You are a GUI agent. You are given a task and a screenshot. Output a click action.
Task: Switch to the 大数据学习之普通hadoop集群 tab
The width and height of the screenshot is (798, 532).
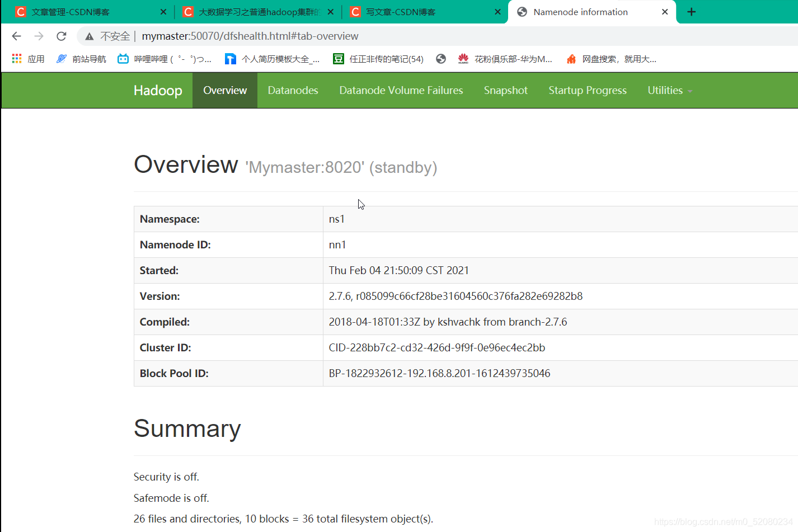258,12
